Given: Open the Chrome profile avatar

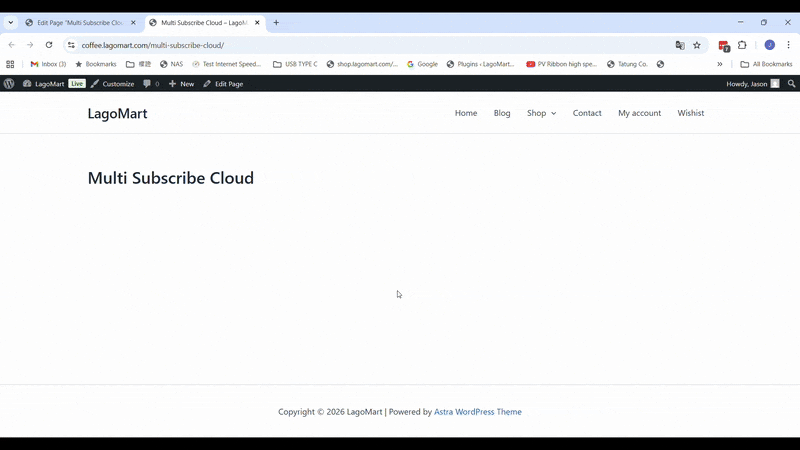Looking at the screenshot, I should click(769, 45).
